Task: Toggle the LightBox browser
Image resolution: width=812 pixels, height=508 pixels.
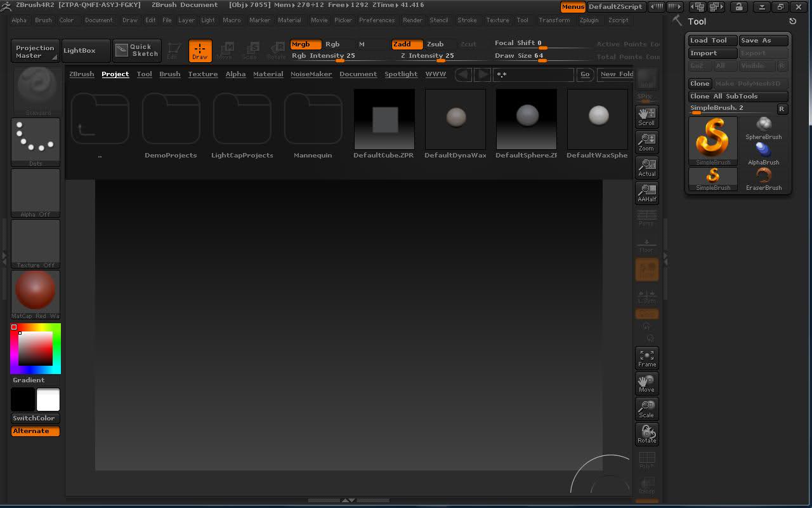Action: tap(86, 51)
